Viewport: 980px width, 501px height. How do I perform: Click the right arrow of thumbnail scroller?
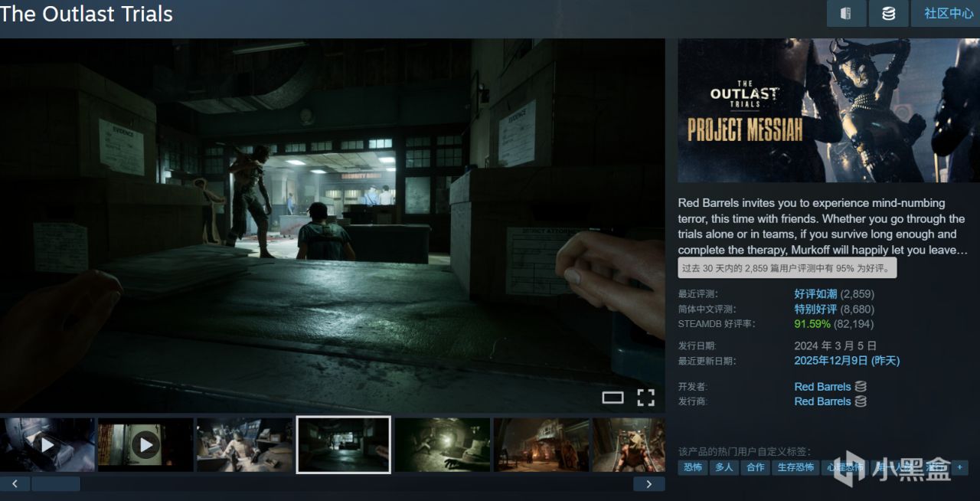pyautogui.click(x=649, y=483)
